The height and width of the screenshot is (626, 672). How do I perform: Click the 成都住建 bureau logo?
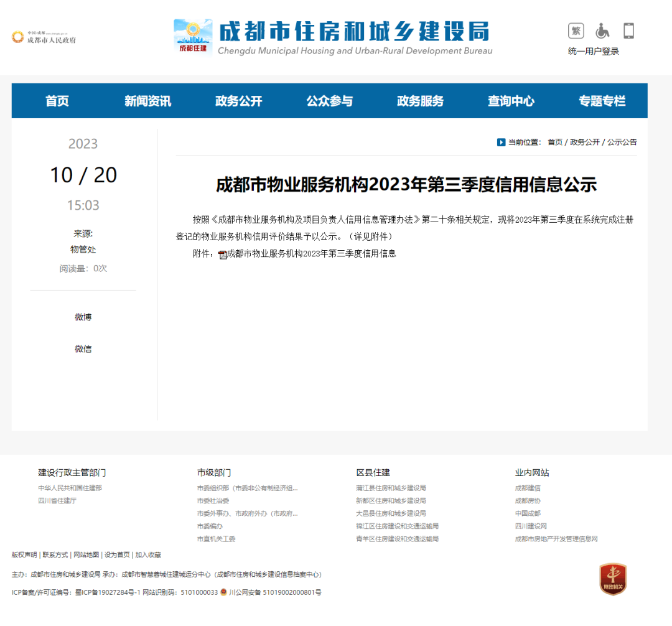pos(193,37)
